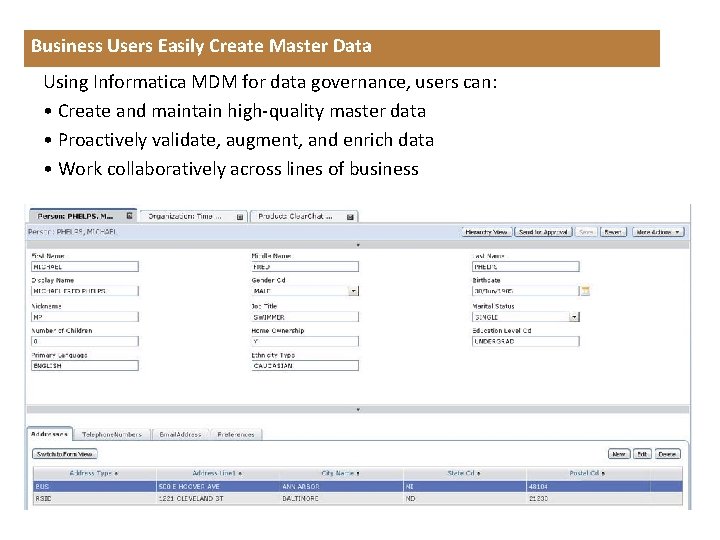Open the Birthdate calendar picker icon
Image resolution: width=720 pixels, height=540 pixels.
[x=585, y=291]
